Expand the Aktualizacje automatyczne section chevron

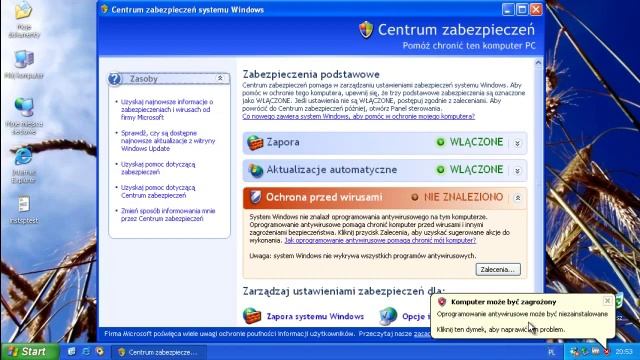coord(517,171)
